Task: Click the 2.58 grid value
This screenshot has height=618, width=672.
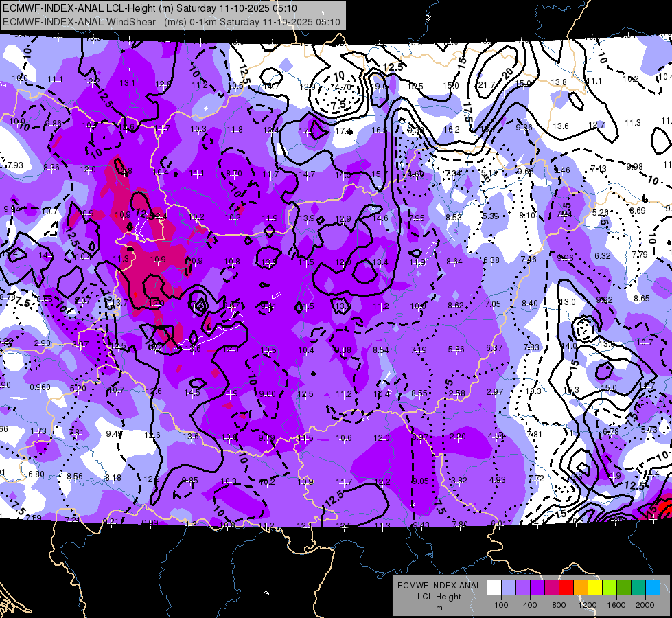Action: (x=457, y=393)
